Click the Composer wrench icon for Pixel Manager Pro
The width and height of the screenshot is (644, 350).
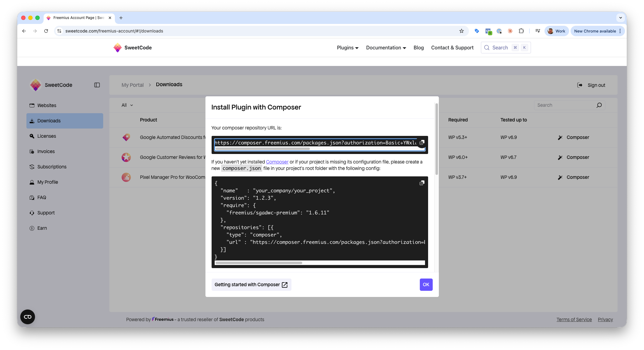coord(560,177)
